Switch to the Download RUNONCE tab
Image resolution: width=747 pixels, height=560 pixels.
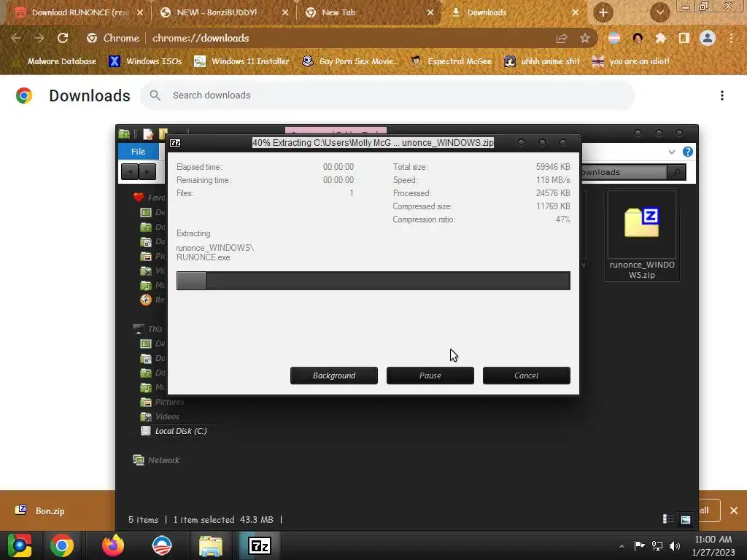[x=79, y=12]
